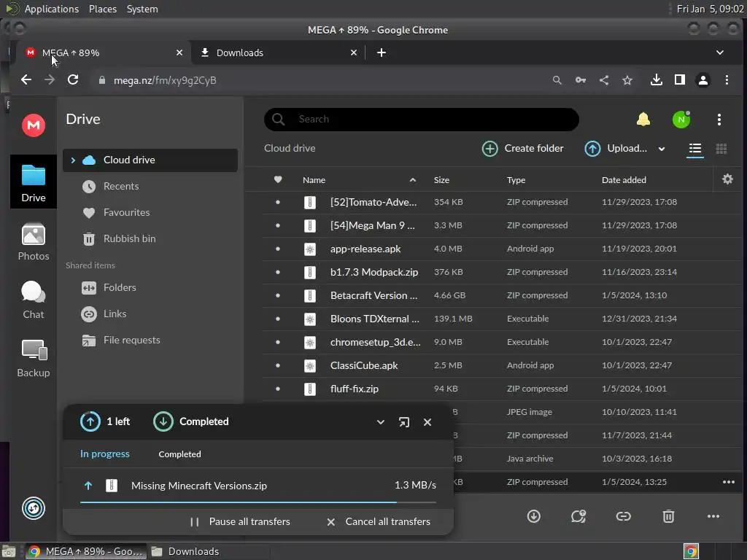Select the Drive section icon

(34, 182)
